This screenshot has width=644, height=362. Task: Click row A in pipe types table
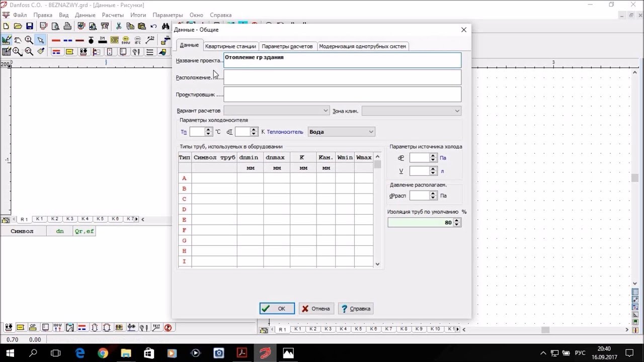[x=276, y=178]
